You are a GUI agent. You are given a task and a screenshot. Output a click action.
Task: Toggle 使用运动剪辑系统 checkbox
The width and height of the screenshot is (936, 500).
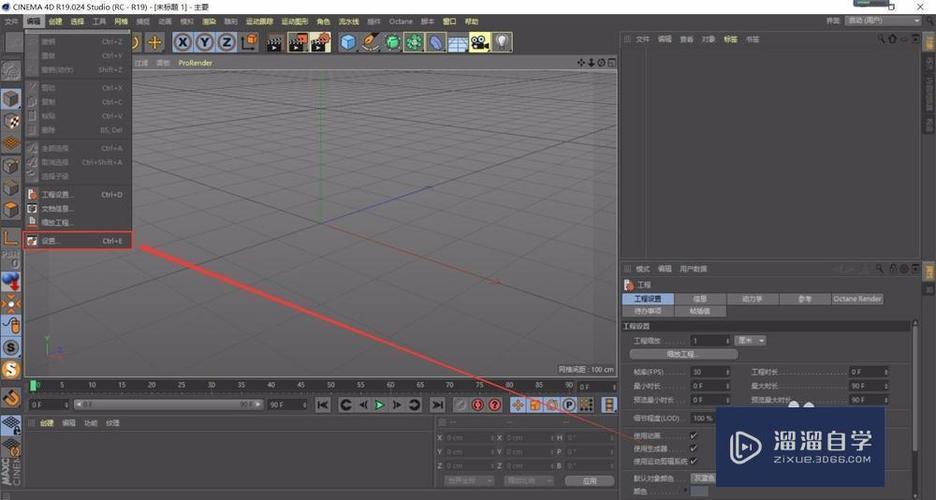(x=694, y=461)
